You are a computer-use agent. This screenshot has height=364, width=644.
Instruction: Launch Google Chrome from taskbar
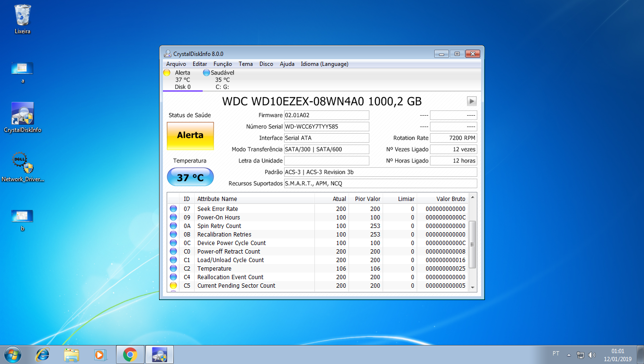pos(130,355)
